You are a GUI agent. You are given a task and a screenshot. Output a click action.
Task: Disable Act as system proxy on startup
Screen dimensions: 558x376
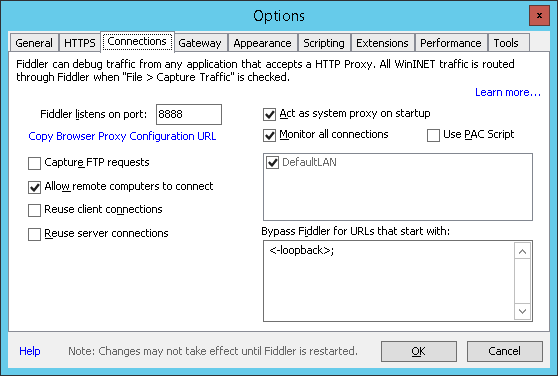pyautogui.click(x=269, y=115)
